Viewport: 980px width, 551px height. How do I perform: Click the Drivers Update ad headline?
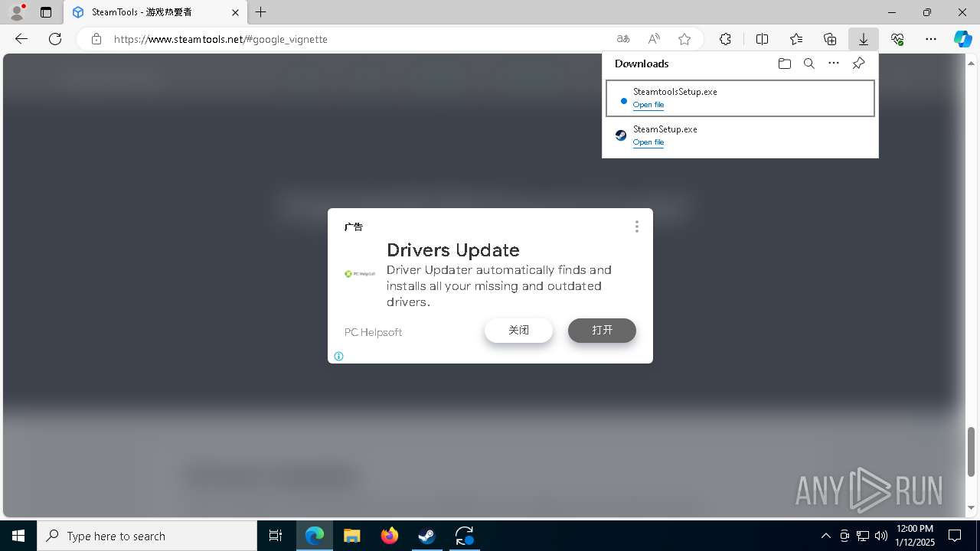click(453, 250)
